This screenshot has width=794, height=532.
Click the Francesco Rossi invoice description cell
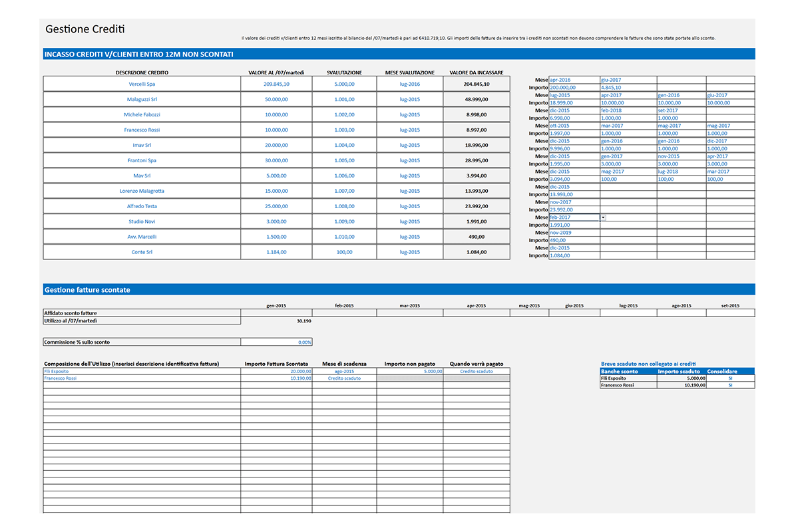(142, 378)
